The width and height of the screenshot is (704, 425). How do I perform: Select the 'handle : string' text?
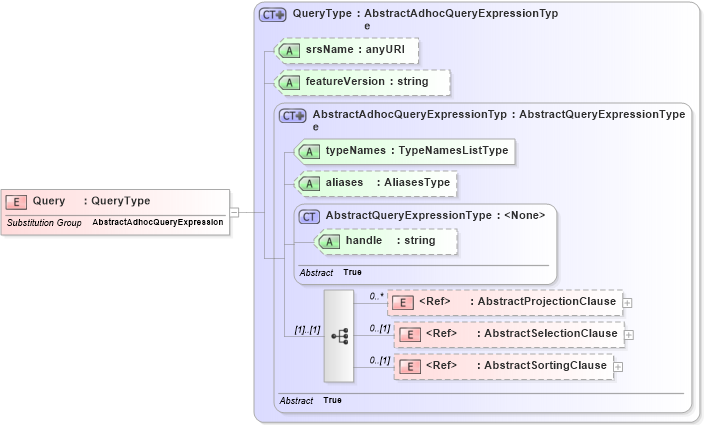[390, 241]
